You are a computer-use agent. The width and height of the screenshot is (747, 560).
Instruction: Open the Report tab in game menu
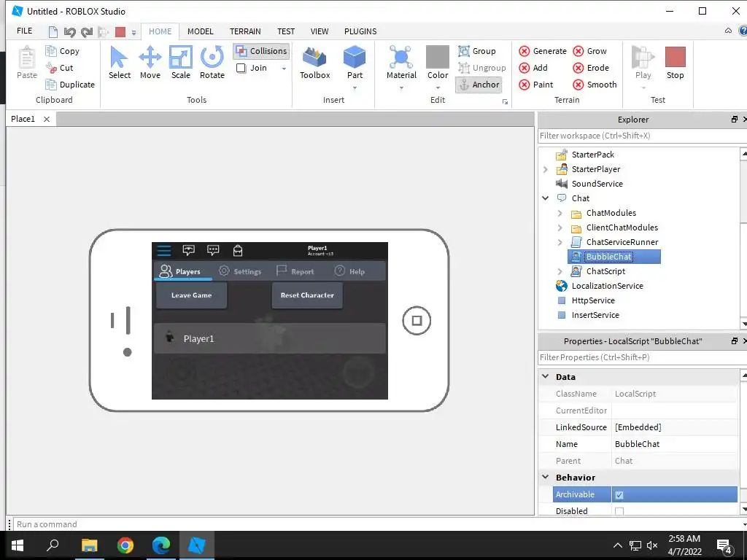tap(295, 271)
